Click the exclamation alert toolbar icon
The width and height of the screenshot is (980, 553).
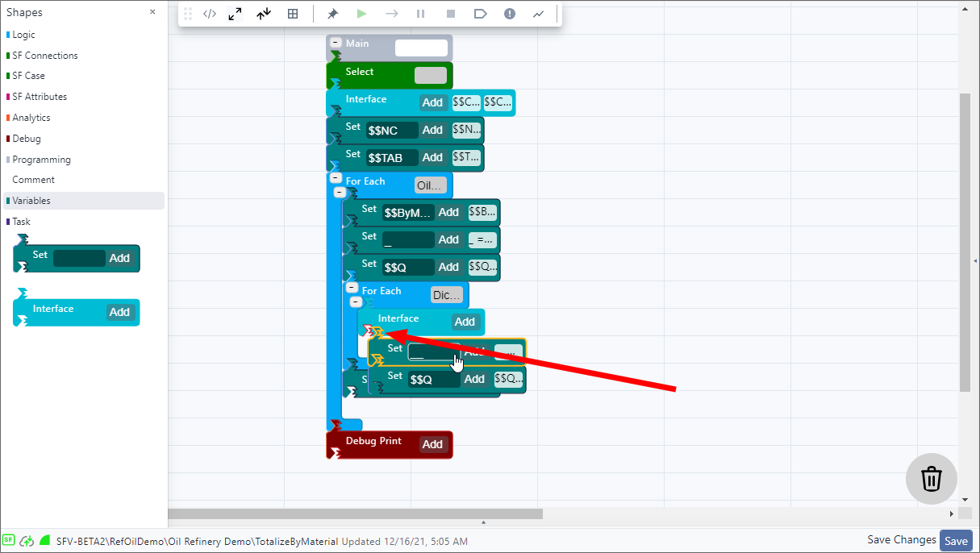[x=510, y=14]
